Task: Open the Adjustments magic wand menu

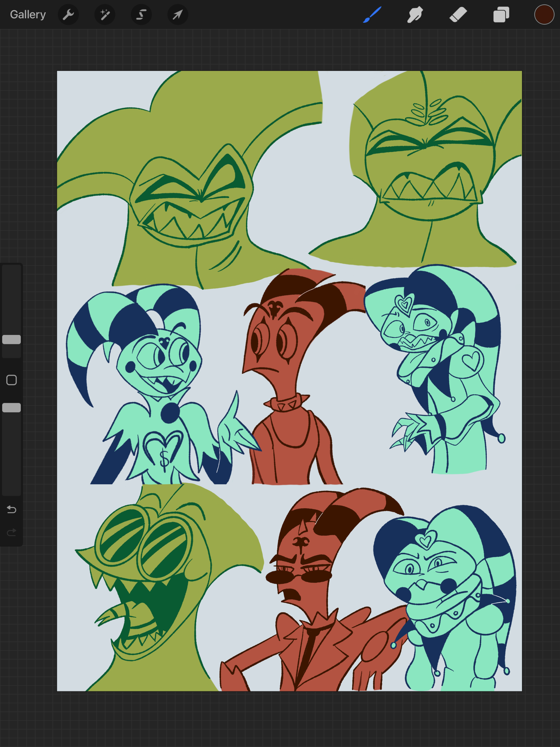Action: click(105, 14)
